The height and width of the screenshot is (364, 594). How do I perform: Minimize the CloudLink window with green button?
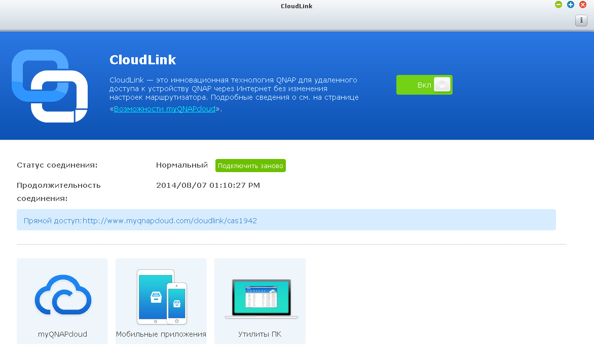(559, 5)
